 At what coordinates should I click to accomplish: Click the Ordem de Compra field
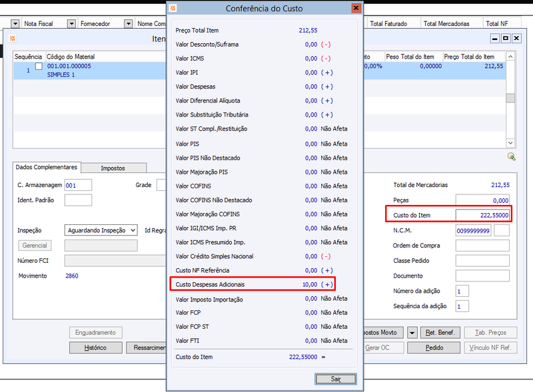[x=482, y=246]
